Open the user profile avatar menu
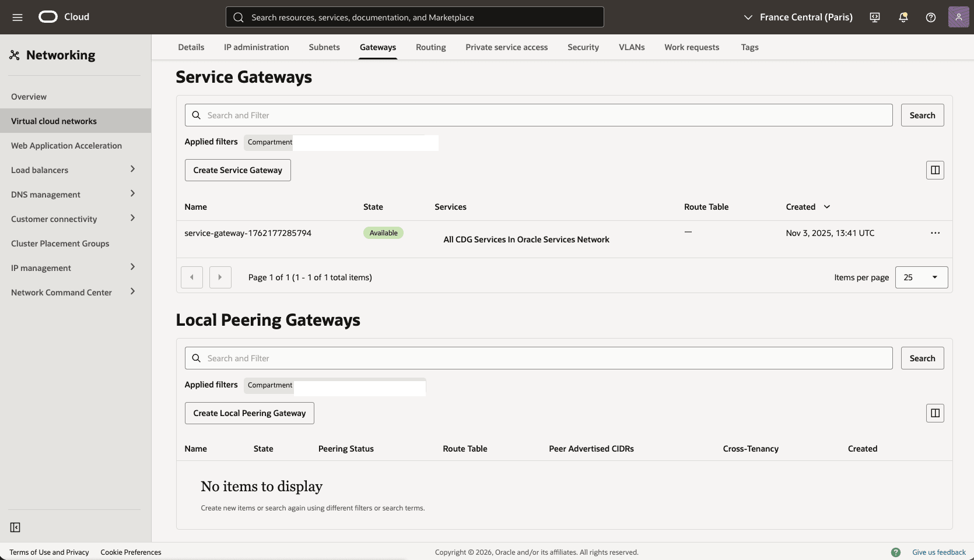The width and height of the screenshot is (974, 560). pyautogui.click(x=958, y=17)
